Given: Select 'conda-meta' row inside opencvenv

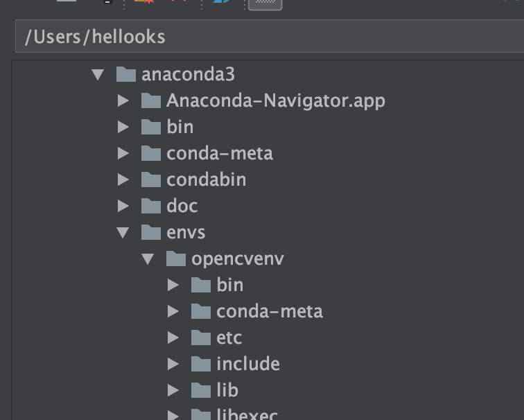Looking at the screenshot, I should [x=268, y=311].
